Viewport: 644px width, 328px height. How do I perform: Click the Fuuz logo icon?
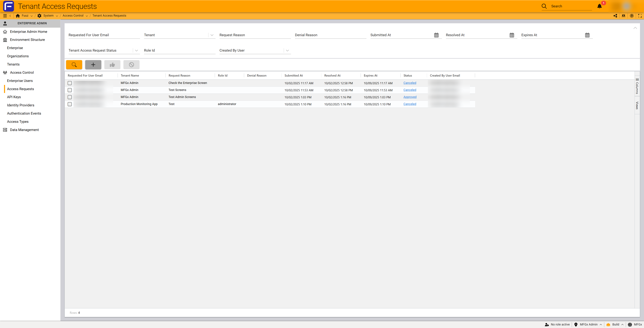tap(9, 6)
